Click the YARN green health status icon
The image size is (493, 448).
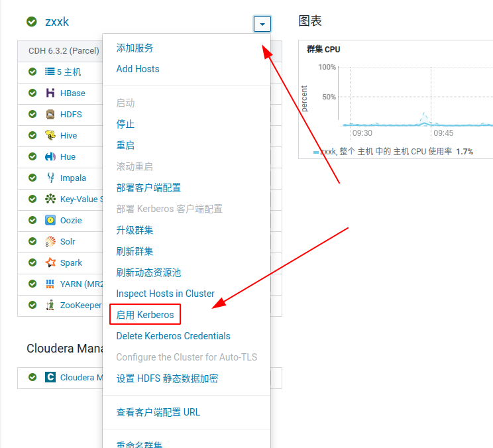point(32,284)
